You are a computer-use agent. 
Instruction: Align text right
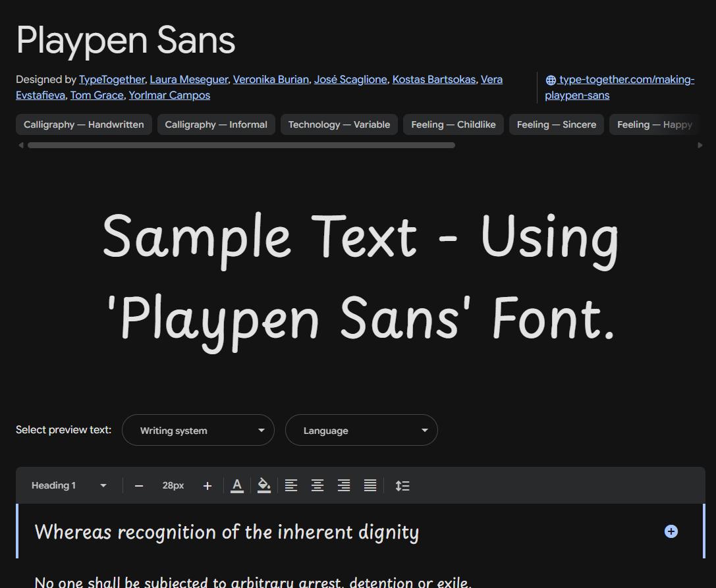344,485
